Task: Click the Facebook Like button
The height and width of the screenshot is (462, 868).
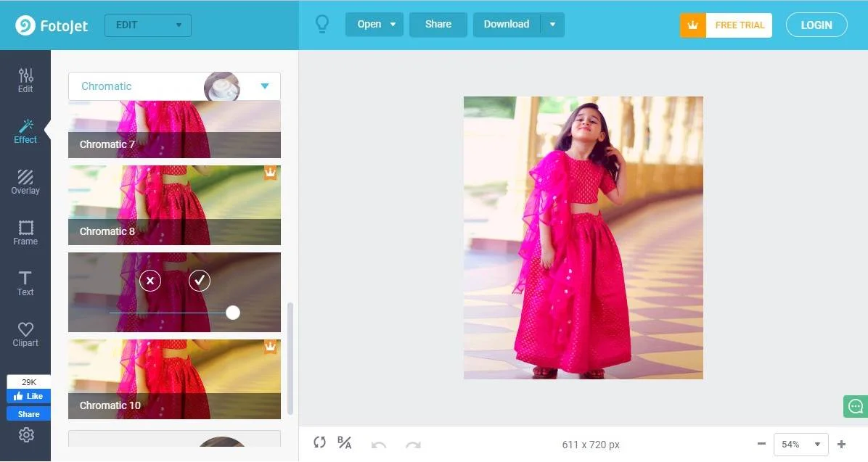Action: [28, 396]
